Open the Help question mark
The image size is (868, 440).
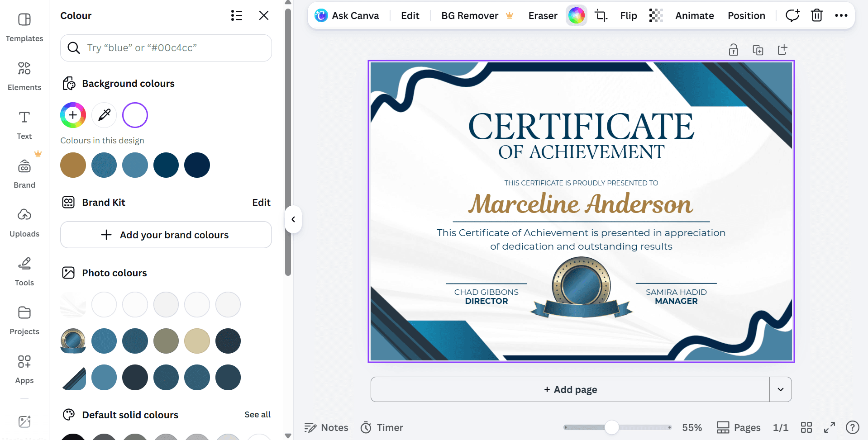coord(853,427)
